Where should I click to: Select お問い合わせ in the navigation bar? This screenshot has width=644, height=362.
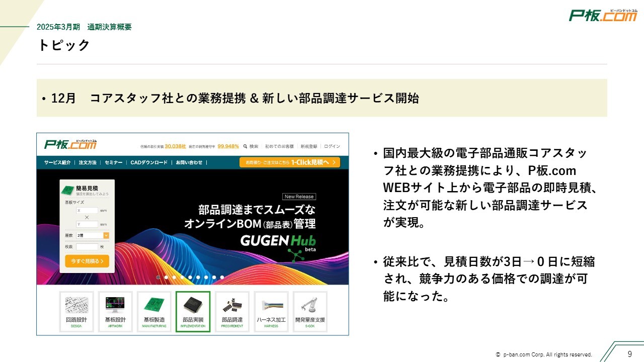(189, 162)
